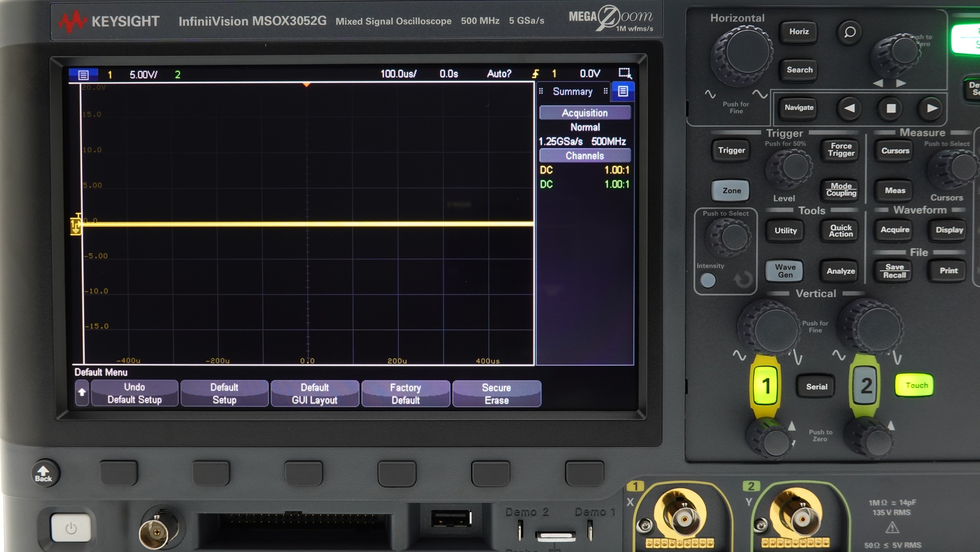Click the trigger Level knob
Viewport: 980px width, 552px height.
pos(790,167)
